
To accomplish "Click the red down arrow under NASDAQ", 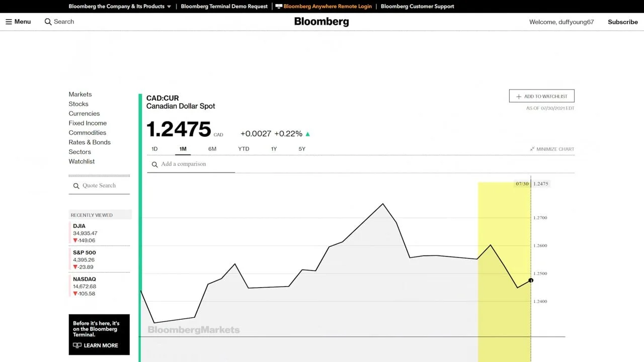I will pyautogui.click(x=75, y=294).
